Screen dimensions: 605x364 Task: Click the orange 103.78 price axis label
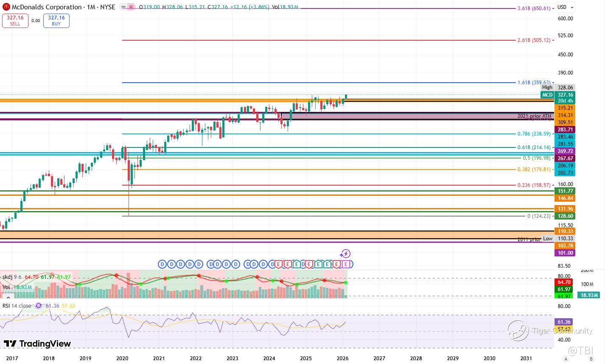565,246
